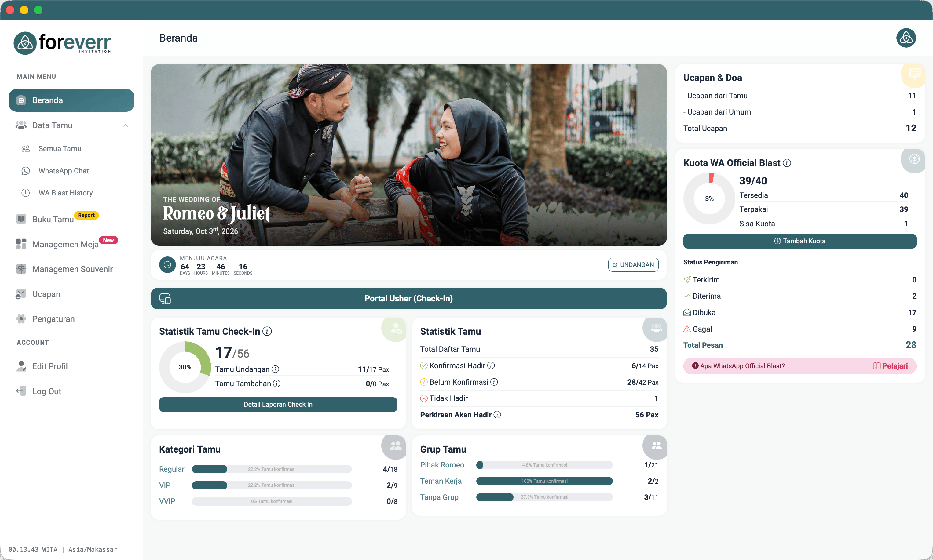933x560 pixels.
Task: Click the info icon beside Statistik Tamu Check-In
Action: pyautogui.click(x=267, y=331)
